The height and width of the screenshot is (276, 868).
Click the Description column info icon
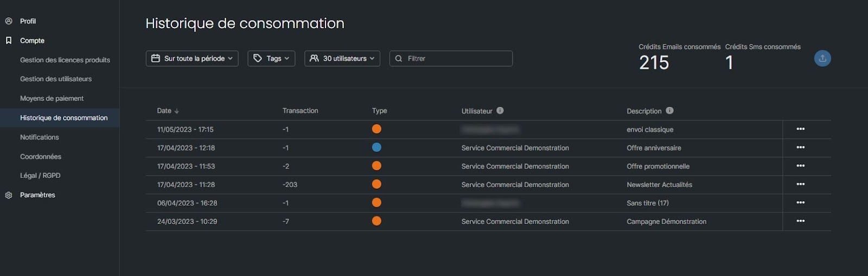670,111
